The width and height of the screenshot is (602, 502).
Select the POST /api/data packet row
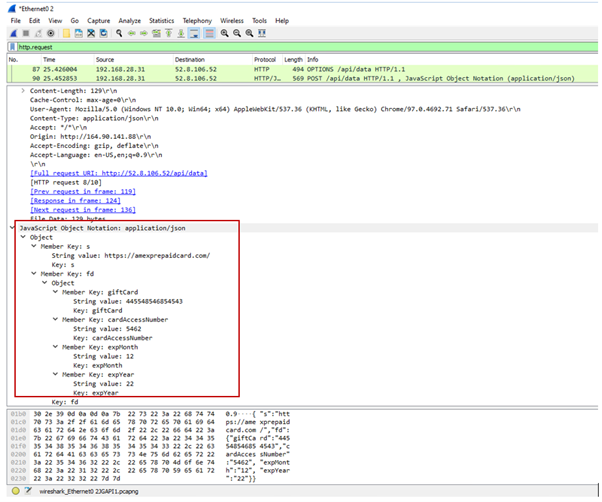coord(300,77)
